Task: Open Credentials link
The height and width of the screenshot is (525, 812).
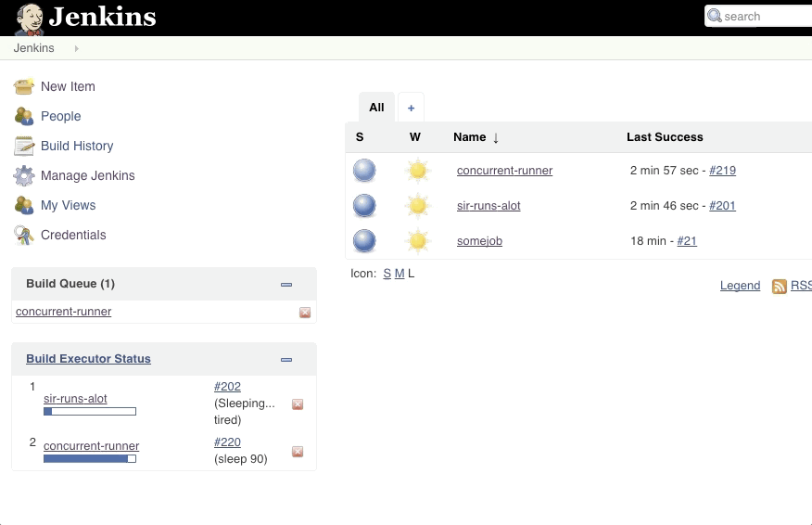Action: click(x=73, y=235)
